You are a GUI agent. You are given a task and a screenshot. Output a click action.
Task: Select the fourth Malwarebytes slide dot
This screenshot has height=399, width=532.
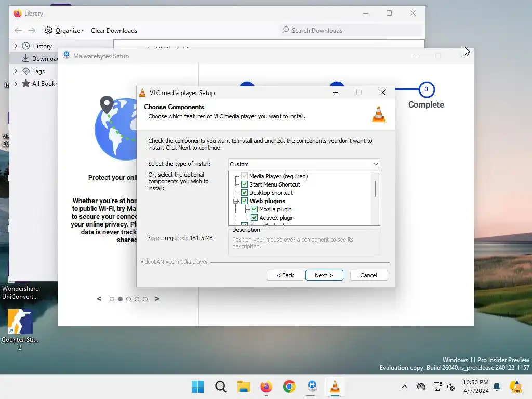pos(137,299)
